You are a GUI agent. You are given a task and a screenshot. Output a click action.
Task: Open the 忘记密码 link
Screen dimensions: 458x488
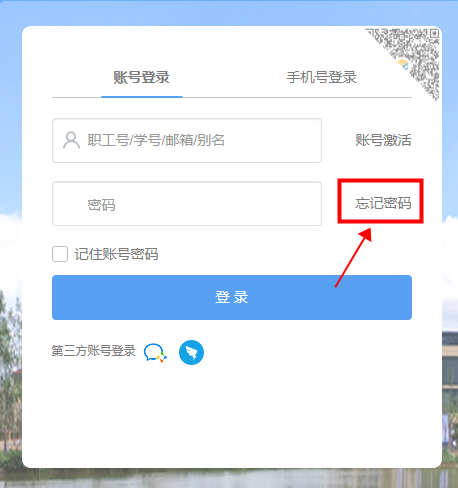(x=383, y=203)
